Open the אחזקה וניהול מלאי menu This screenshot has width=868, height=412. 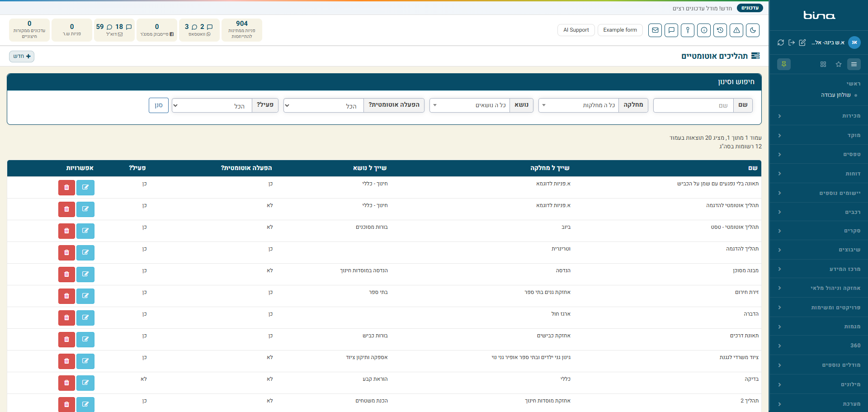coord(819,288)
